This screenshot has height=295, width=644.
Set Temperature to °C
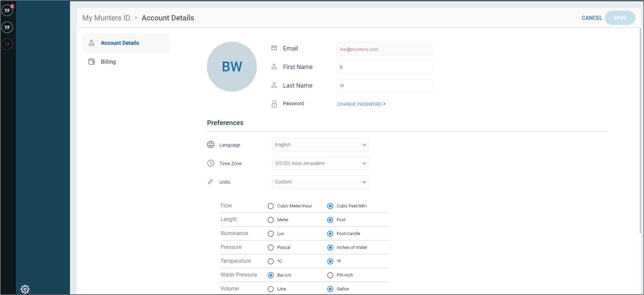point(271,262)
